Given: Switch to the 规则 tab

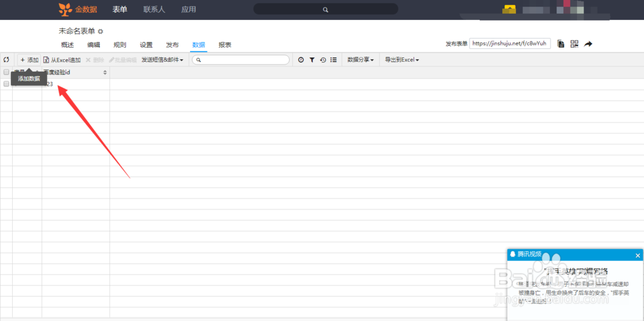Looking at the screenshot, I should pos(120,45).
